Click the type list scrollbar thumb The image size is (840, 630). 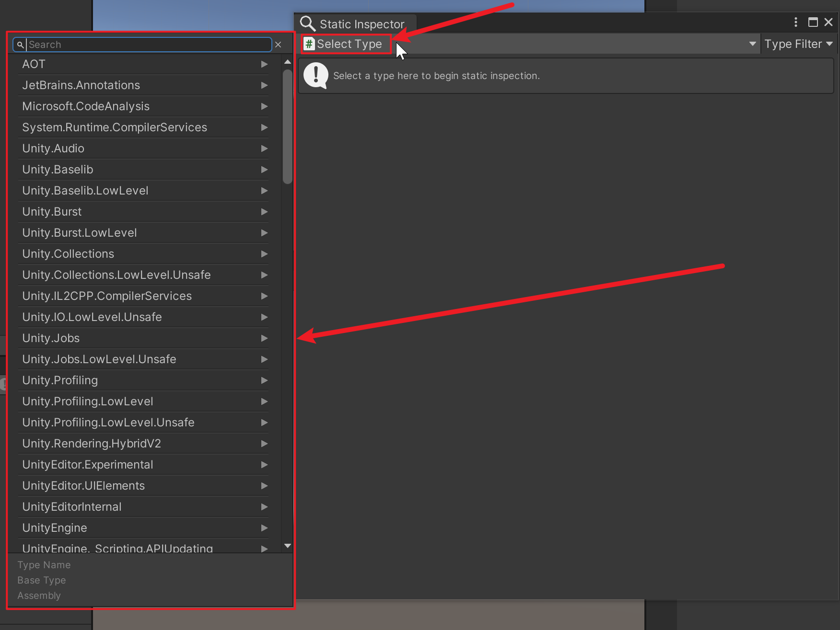click(x=288, y=127)
